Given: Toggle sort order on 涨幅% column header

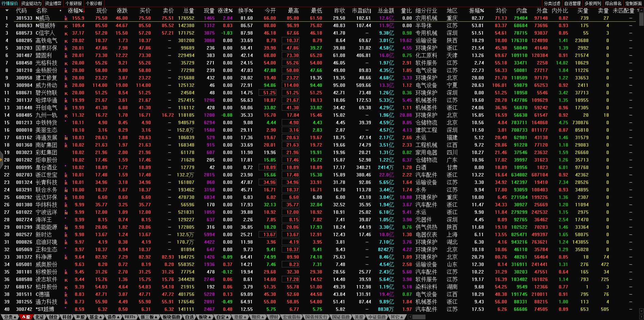Looking at the screenshot, I should coord(75,11).
